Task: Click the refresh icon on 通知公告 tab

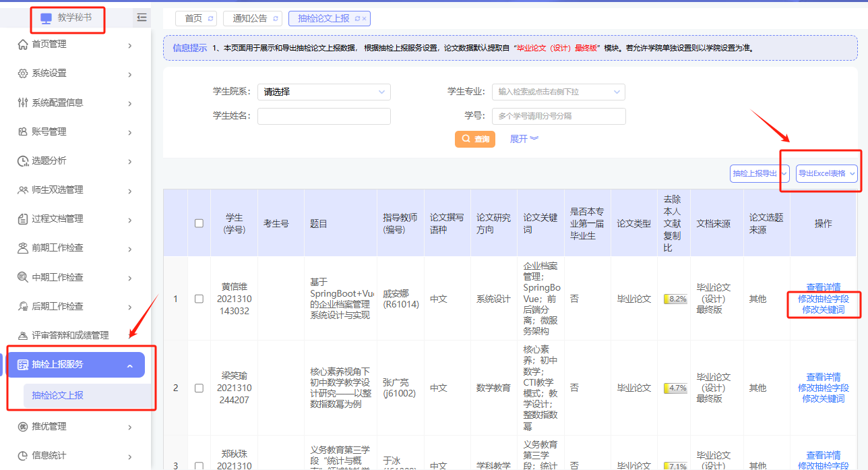Action: (274, 19)
